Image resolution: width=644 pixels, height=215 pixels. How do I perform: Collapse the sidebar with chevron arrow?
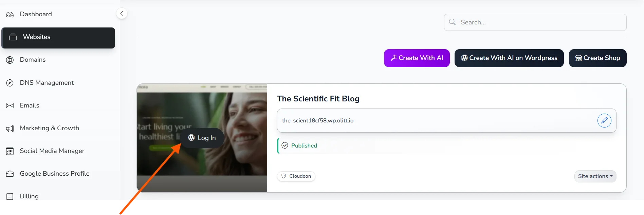(122, 14)
